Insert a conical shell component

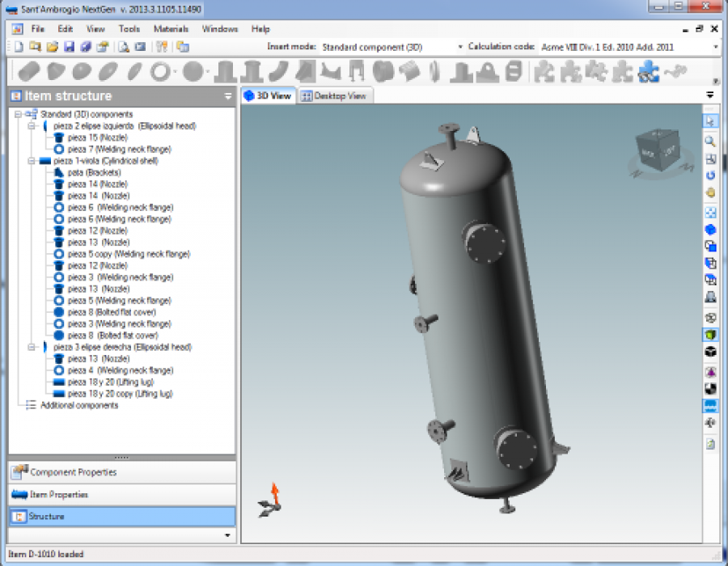[x=56, y=72]
